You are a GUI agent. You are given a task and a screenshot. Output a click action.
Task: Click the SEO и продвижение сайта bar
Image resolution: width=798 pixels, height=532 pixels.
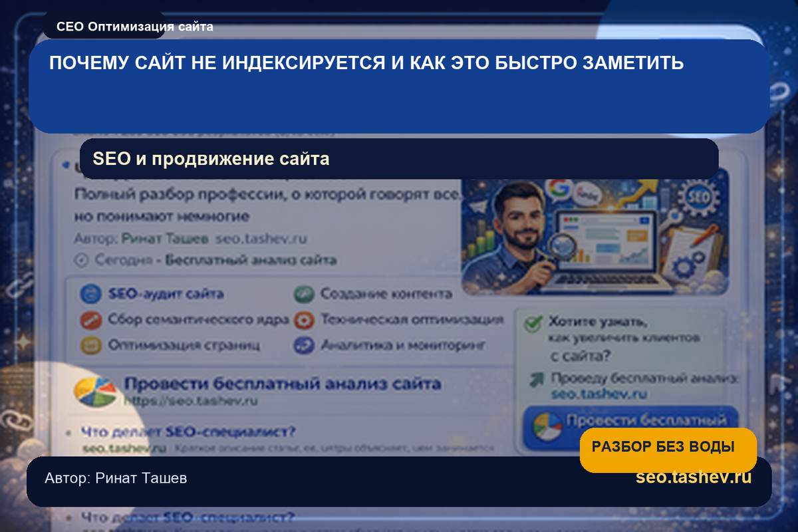coord(399,159)
